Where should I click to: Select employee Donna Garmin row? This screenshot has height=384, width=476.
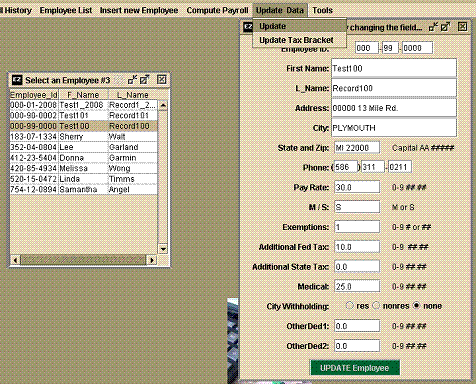83,158
